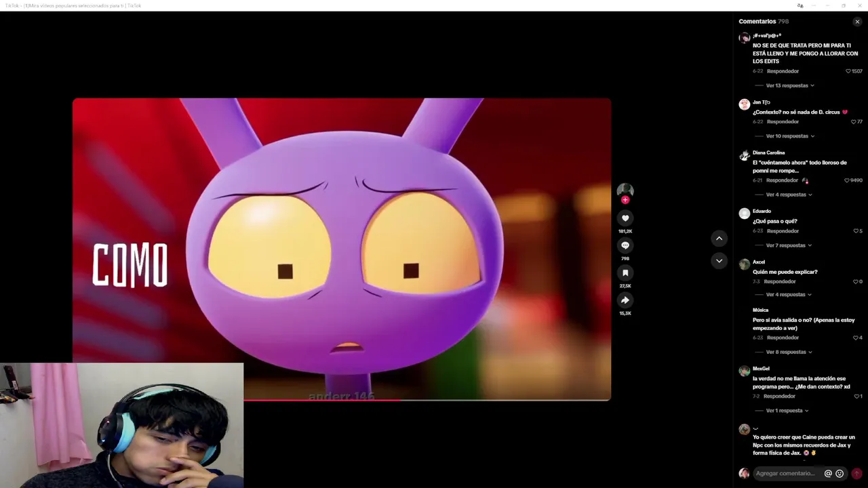The height and width of the screenshot is (488, 868).
Task: Select the '181,2K' likes count
Action: tap(625, 231)
